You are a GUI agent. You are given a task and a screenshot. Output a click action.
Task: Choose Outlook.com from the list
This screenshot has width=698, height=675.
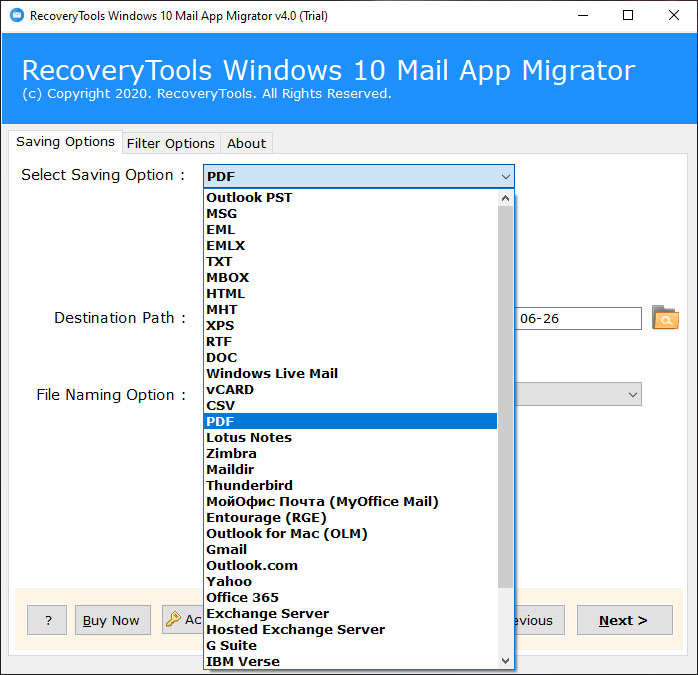click(x=350, y=565)
